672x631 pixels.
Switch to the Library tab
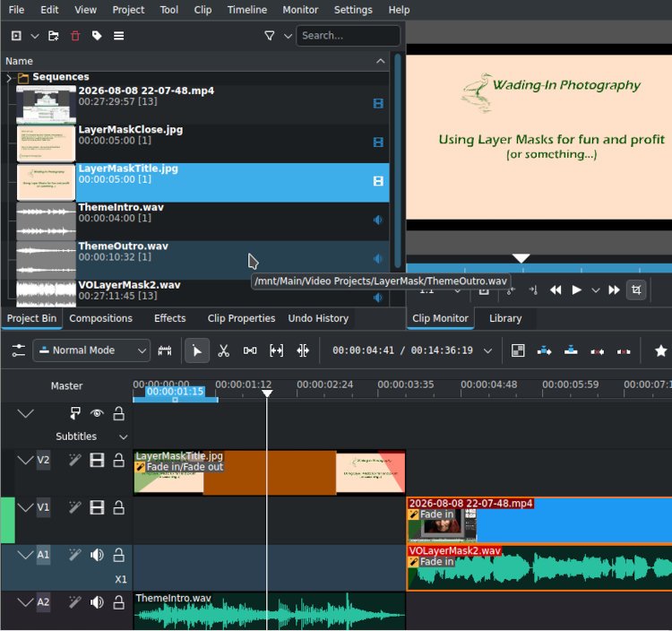505,318
